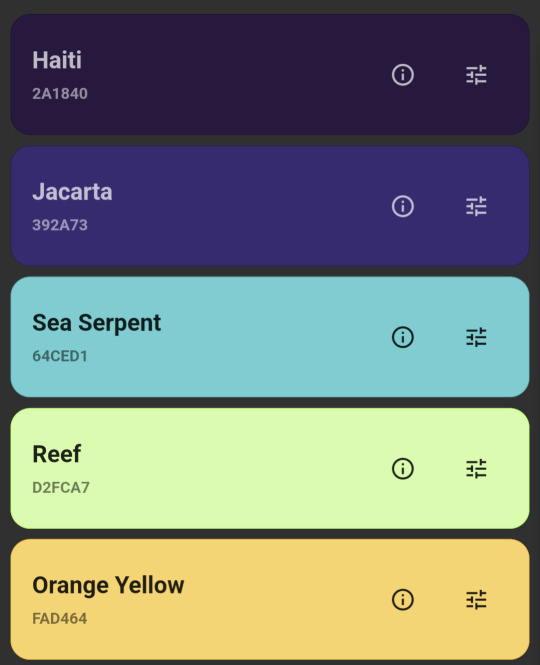Select the Sea Serpent color card

click(270, 337)
